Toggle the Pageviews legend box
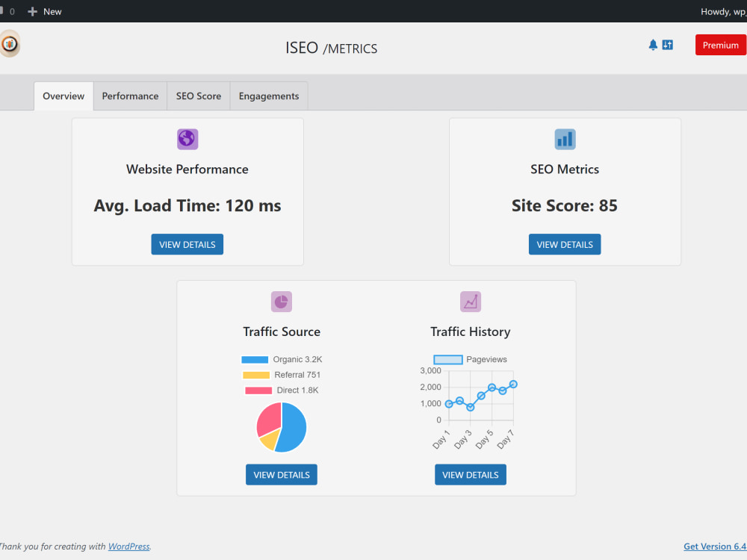The image size is (747, 560). pyautogui.click(x=447, y=360)
